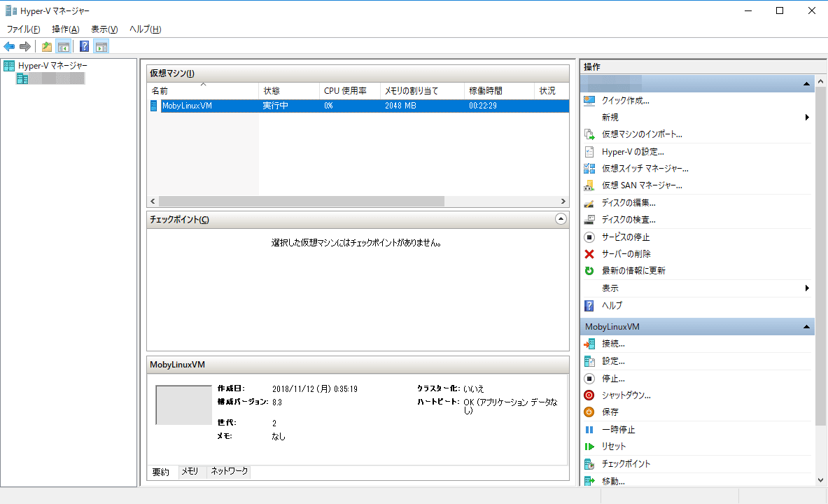Select Hyper-V マネージャー root tree node

coord(52,66)
